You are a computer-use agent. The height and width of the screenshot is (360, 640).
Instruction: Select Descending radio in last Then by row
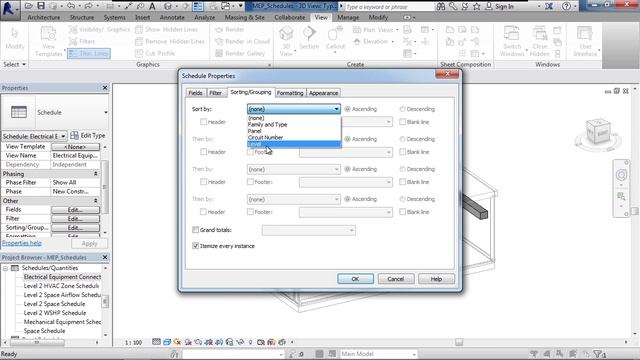point(402,199)
